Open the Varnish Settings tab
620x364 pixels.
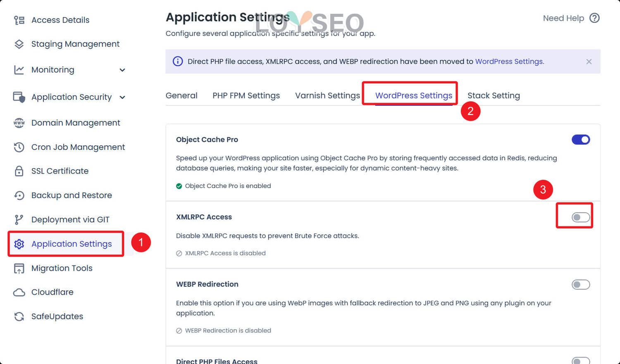point(327,95)
